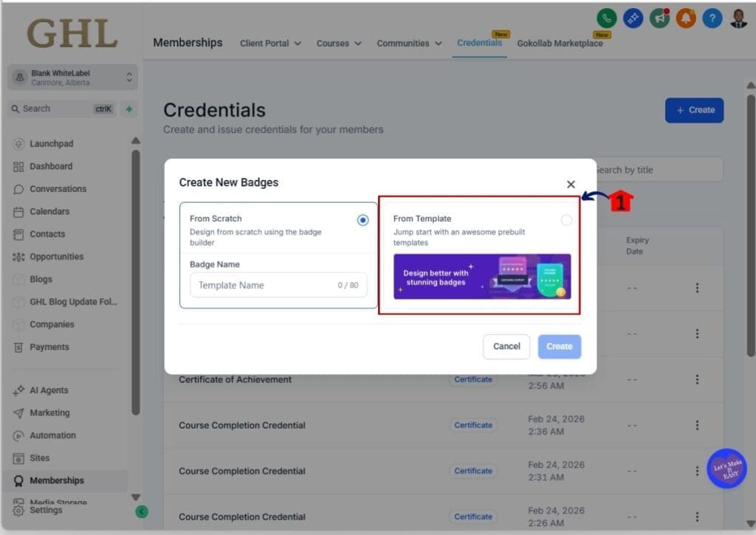Open the Gokollab Marketplace tab
The width and height of the screenshot is (756, 535).
pyautogui.click(x=560, y=44)
